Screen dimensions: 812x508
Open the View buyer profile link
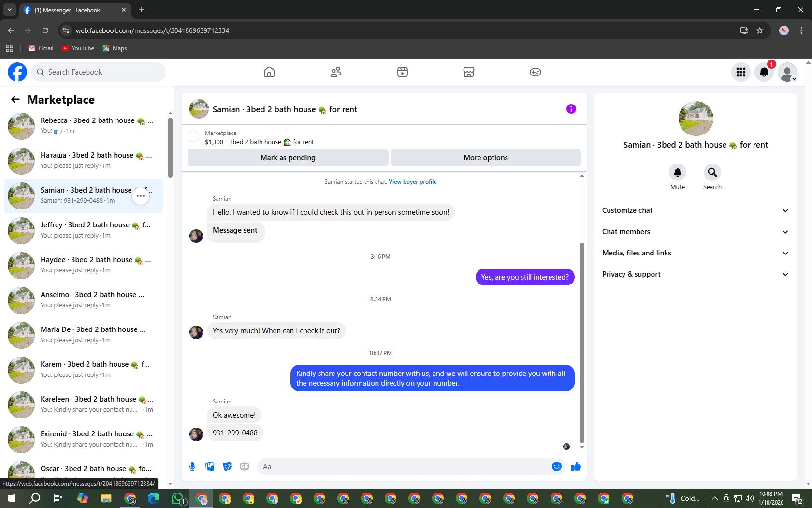[x=413, y=182]
